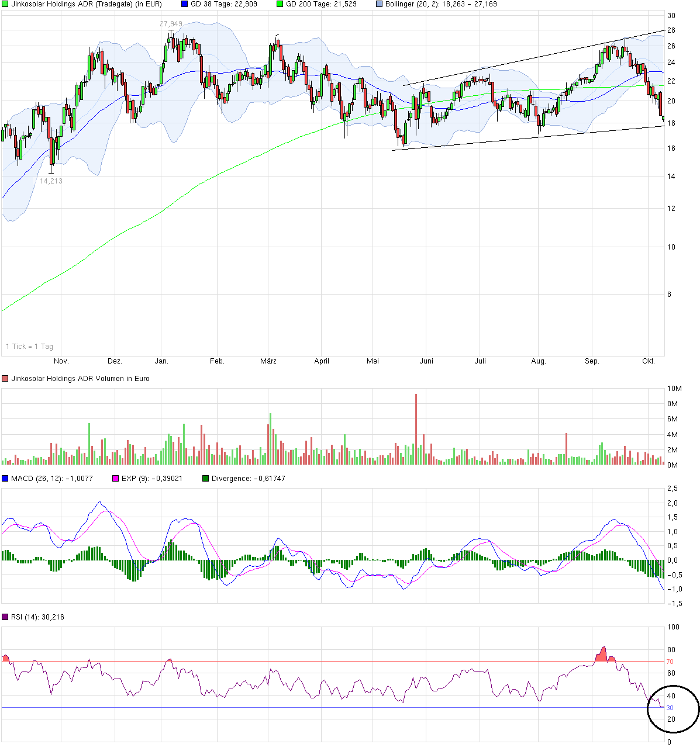Click the 8 price axis label
700x751 pixels.
coord(670,295)
